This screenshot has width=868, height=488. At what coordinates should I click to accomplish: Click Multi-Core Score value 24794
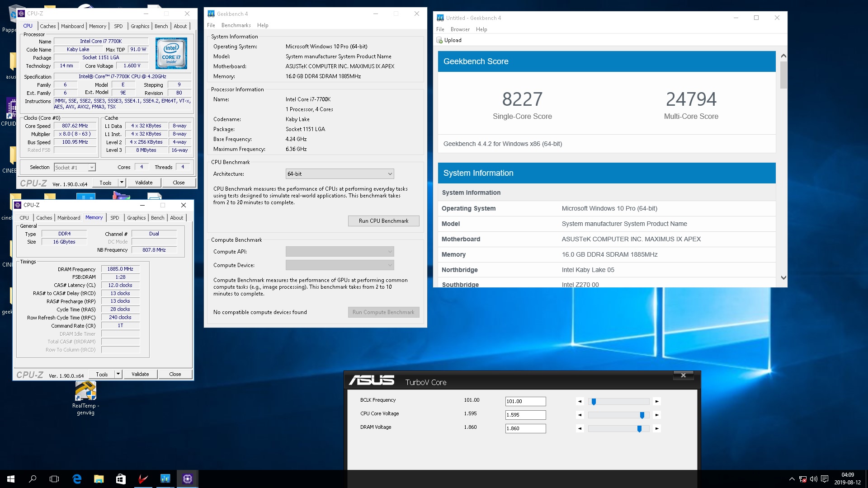click(691, 99)
